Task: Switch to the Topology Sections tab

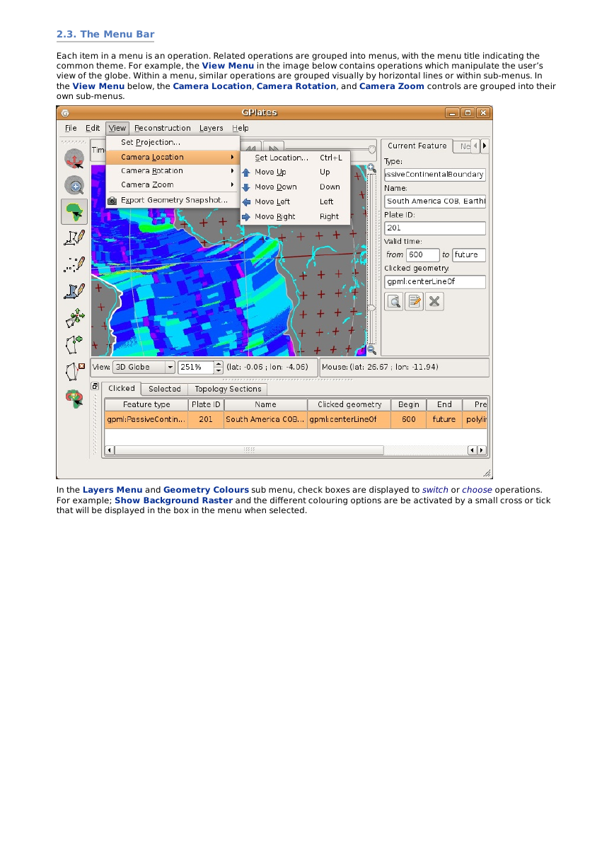Action: pos(228,389)
